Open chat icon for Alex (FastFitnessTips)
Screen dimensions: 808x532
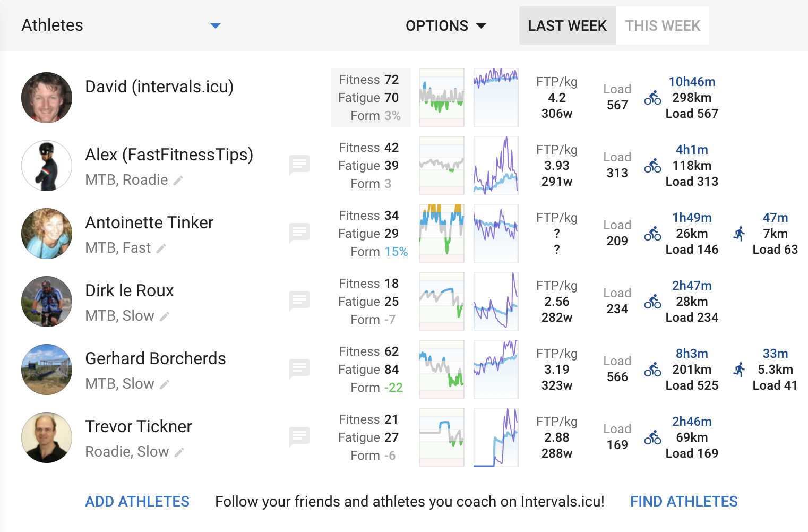299,165
